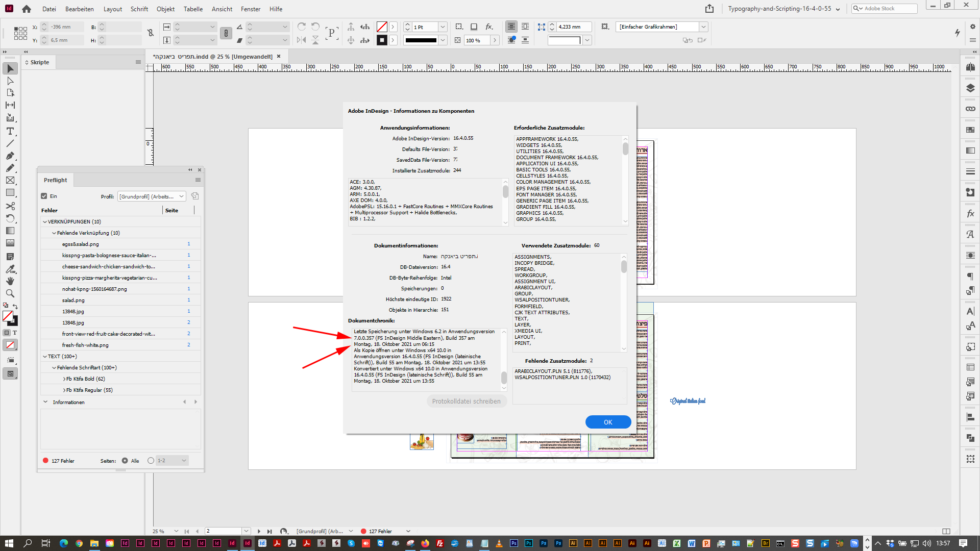
Task: Collapse the VERKNÜPFUNGEN error section
Action: tap(45, 221)
